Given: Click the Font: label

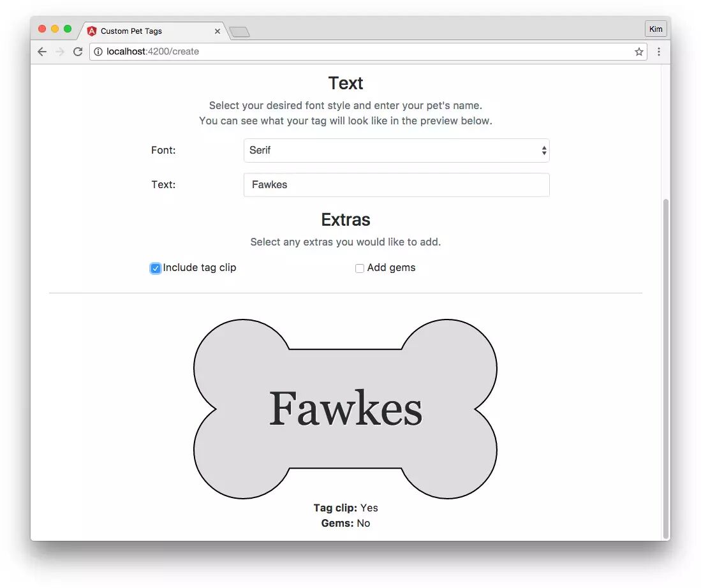Looking at the screenshot, I should coord(163,151).
